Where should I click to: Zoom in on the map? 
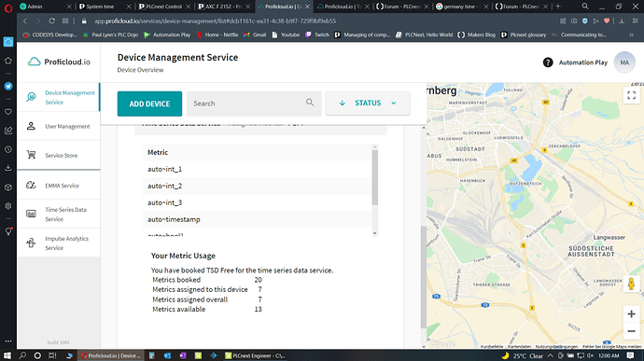coord(631,314)
